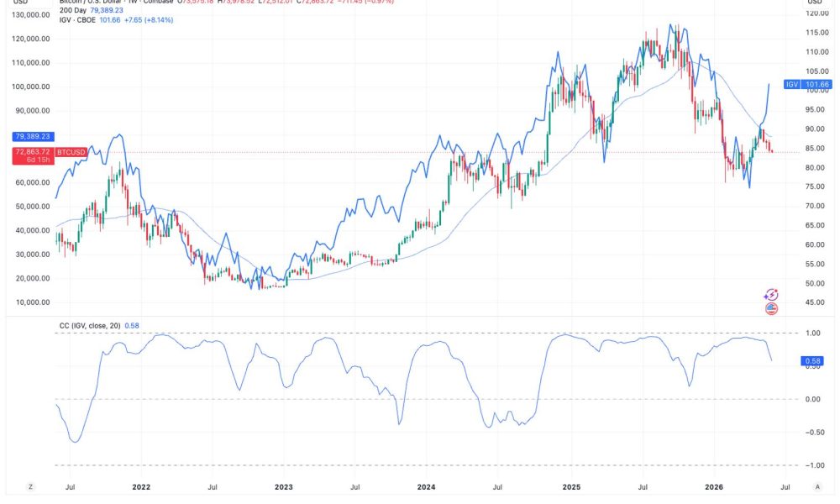Click the 0.00 level on correlation axis
840x504 pixels.
[x=813, y=399]
